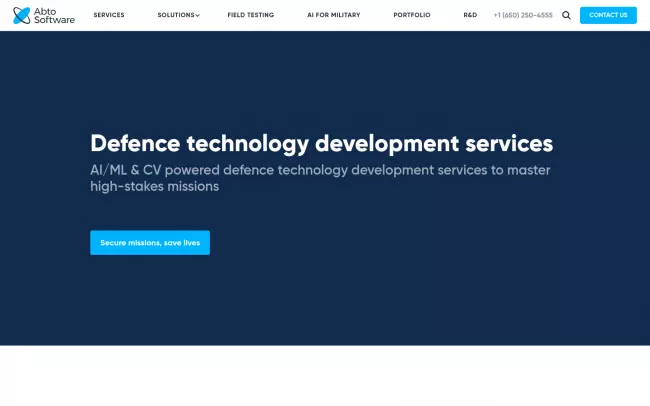Open the Services menu item
The width and height of the screenshot is (650, 406).
(109, 16)
